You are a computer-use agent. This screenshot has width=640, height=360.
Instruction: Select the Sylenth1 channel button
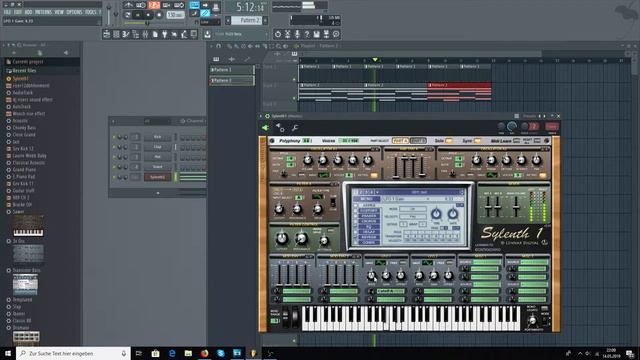pos(157,177)
